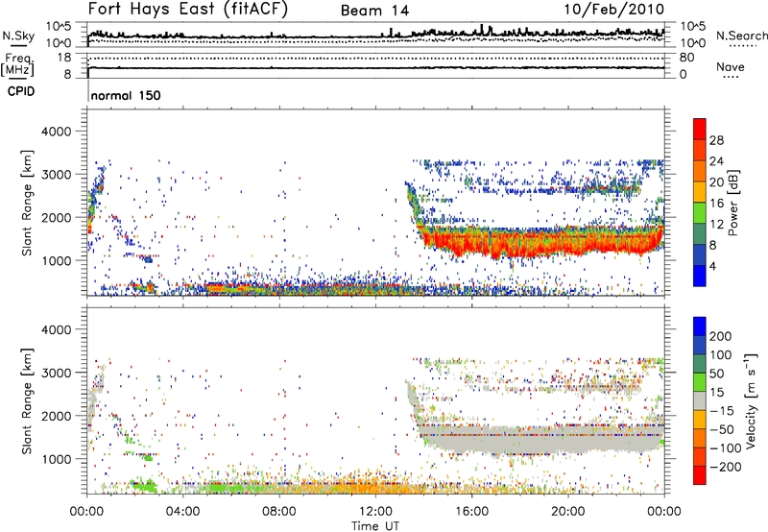
Task: Click the red bottom segment of the velocity colorbar
Action: pyautogui.click(x=700, y=475)
